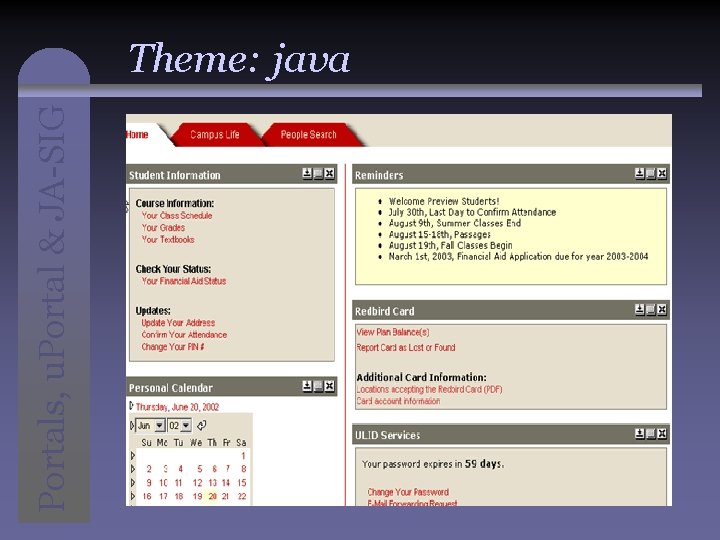Expand the calendar week containing June 1
Image resolution: width=720 pixels, height=540 pixels.
(133, 456)
